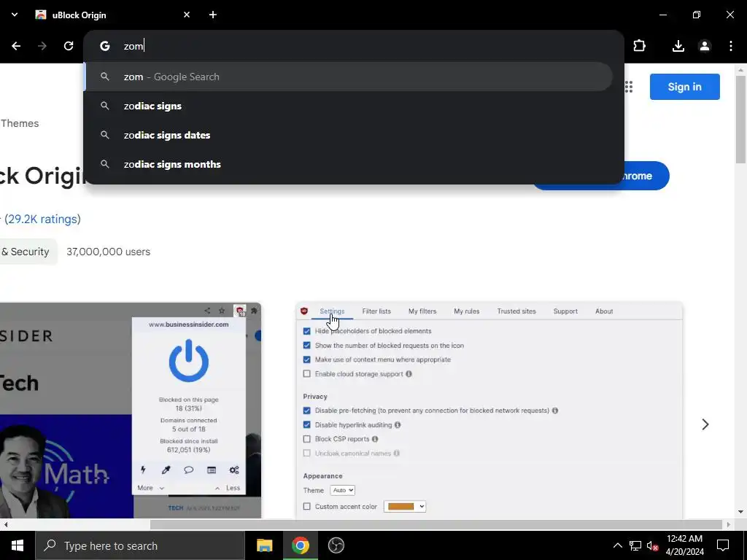Open the Chrome profile avatar
The width and height of the screenshot is (747, 560).
click(x=704, y=46)
